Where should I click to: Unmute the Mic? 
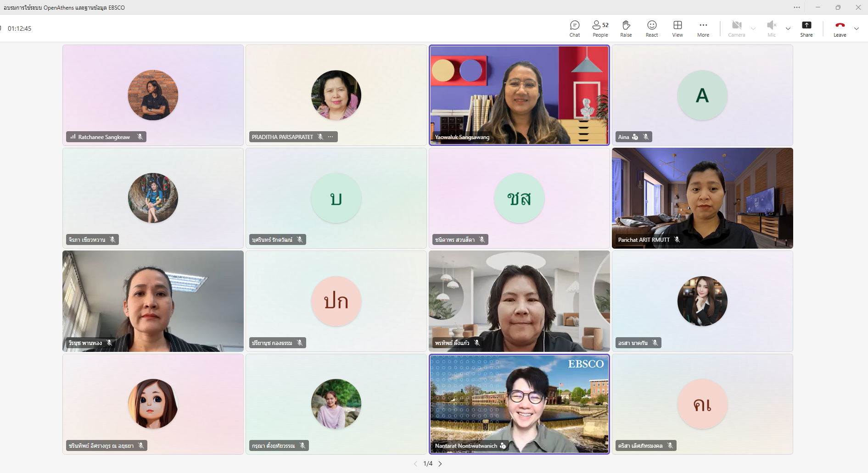772,28
